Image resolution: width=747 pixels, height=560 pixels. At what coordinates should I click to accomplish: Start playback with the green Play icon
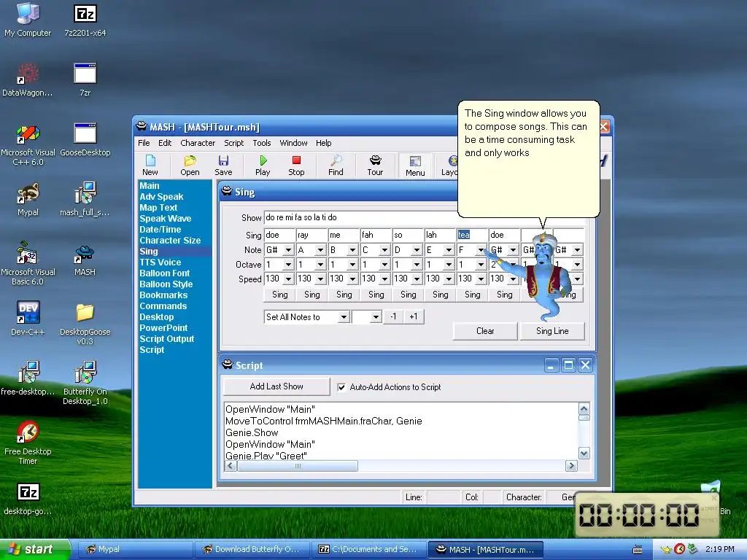tap(263, 166)
